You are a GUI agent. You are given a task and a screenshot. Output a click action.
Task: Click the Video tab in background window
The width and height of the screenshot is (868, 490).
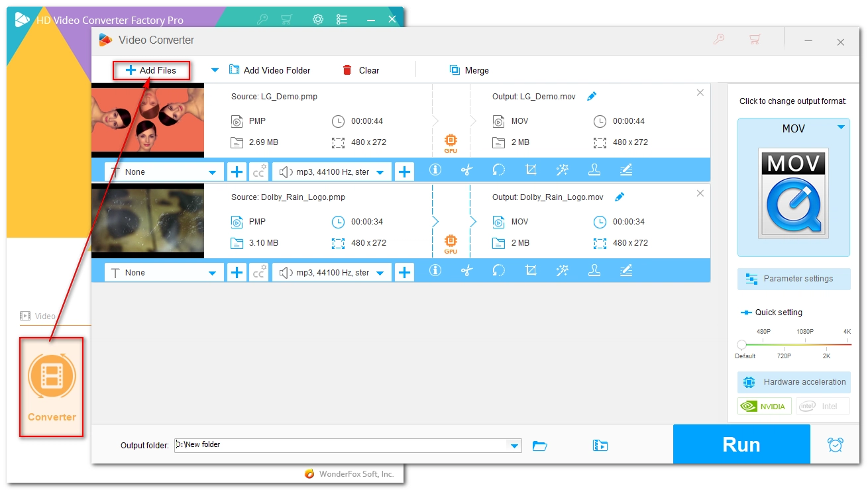(38, 316)
